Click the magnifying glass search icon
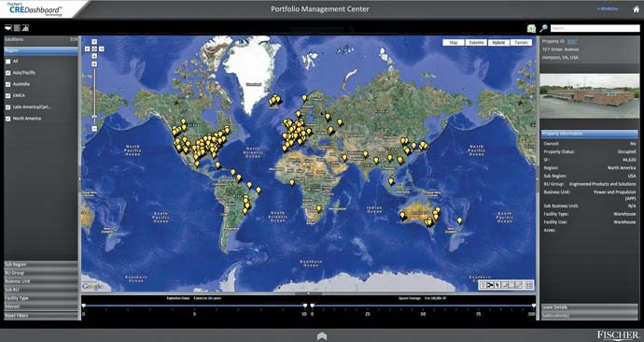644x342 pixels. point(543,28)
